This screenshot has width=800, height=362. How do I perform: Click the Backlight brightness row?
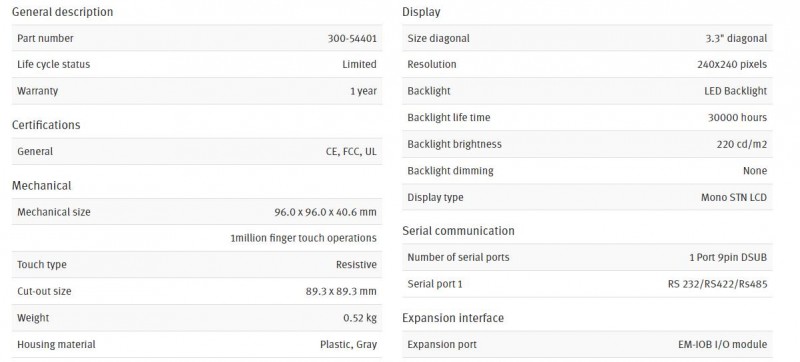coord(587,144)
